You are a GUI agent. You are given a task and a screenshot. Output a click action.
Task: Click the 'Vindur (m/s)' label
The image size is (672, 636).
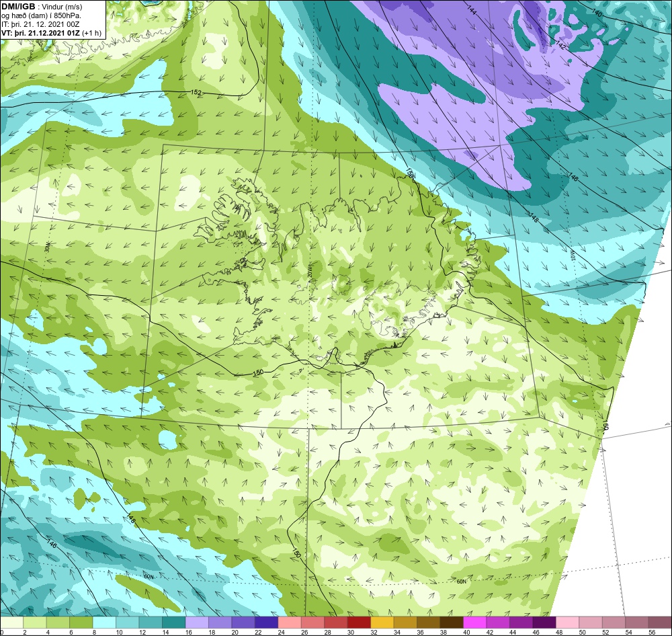point(62,7)
